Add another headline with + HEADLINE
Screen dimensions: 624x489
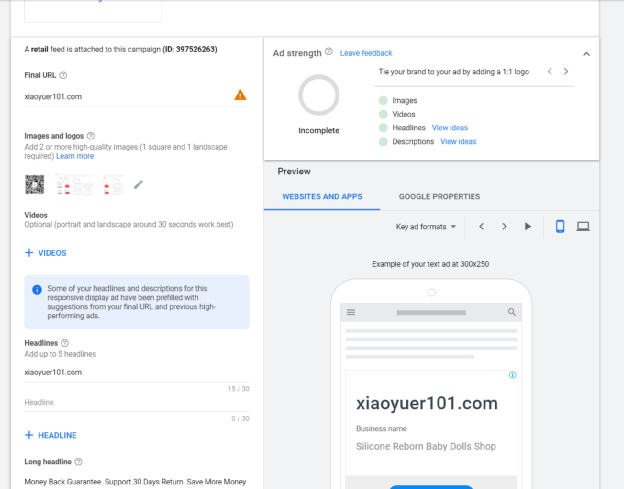51,435
